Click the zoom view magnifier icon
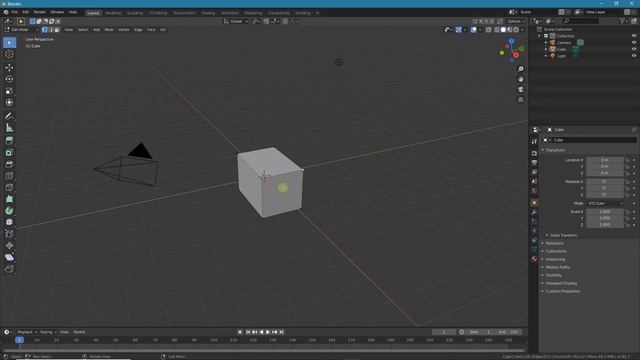Viewport: 640px width, 360px height. point(520,69)
